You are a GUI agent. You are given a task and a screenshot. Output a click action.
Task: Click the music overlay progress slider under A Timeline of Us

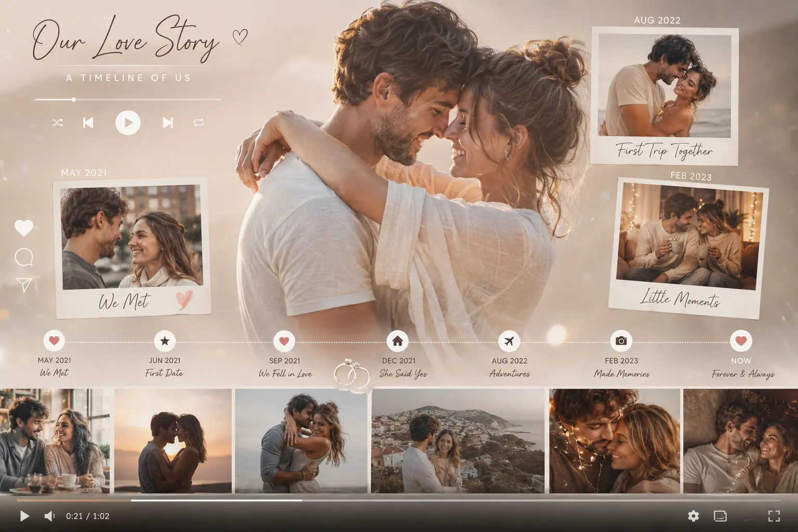[128, 99]
